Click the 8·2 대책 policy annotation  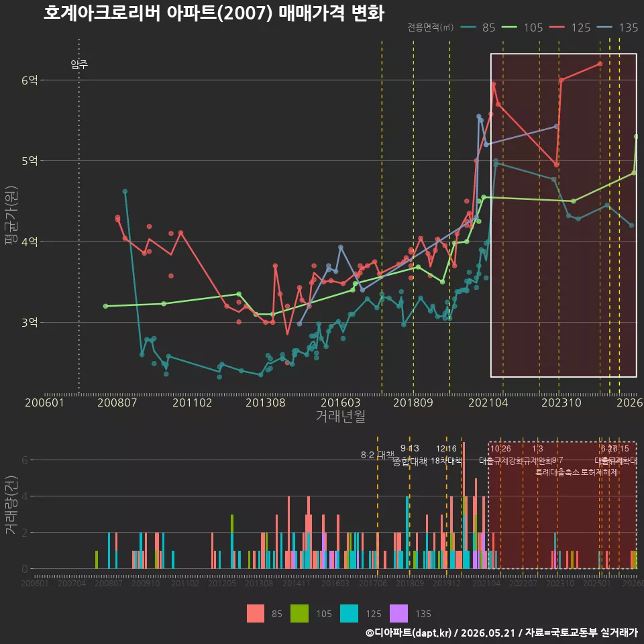378,455
